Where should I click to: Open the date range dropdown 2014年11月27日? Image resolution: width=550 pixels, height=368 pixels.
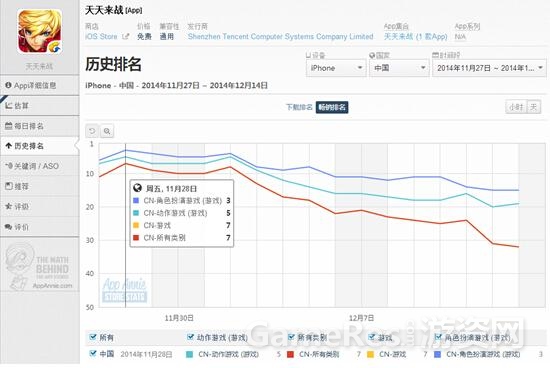[x=489, y=68]
